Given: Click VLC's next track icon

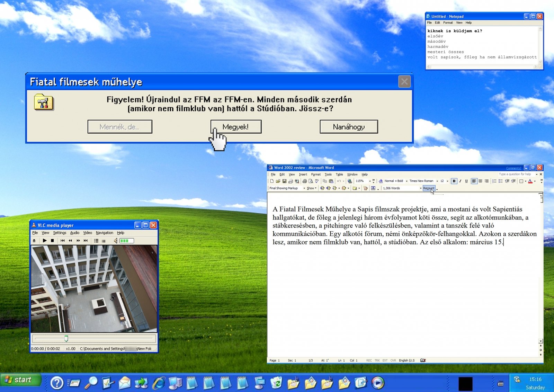Looking at the screenshot, I should coord(86,241).
